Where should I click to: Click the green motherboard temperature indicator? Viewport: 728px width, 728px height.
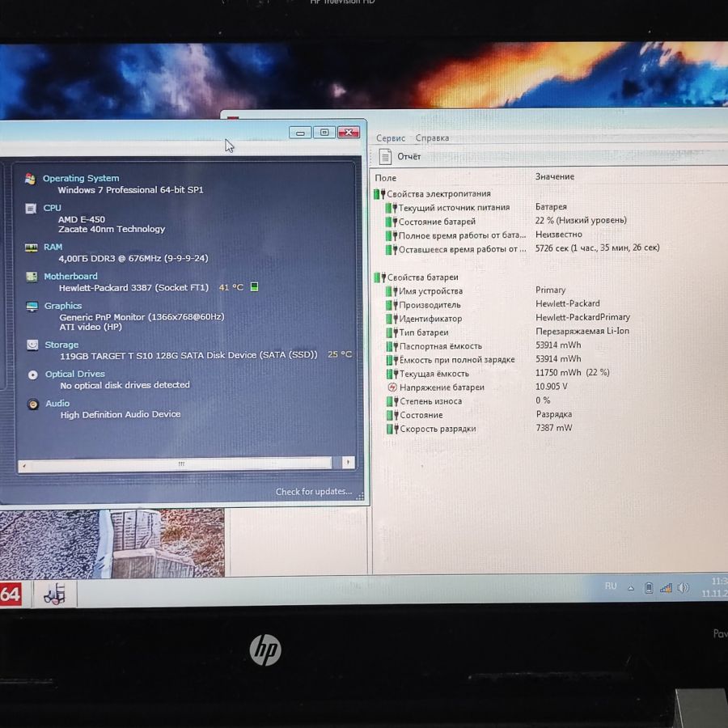click(254, 286)
